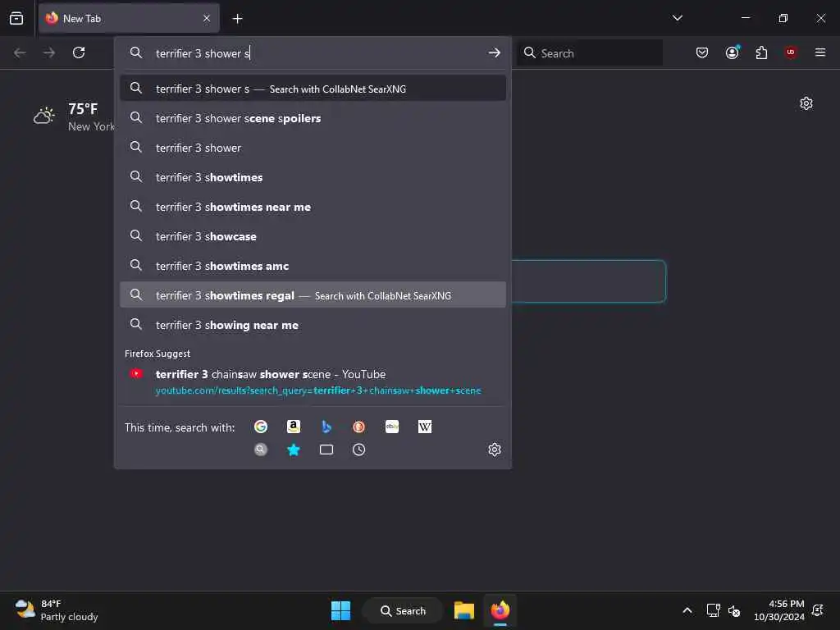The width and height of the screenshot is (840, 630).
Task: Open YouTube chainsaw shower scene suggestion
Action: (313, 382)
